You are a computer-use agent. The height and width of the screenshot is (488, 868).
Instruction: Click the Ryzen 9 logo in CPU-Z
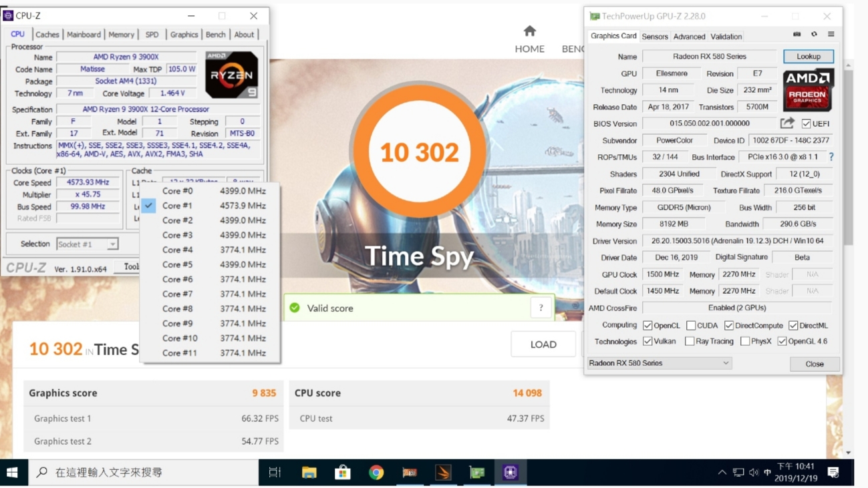(231, 75)
